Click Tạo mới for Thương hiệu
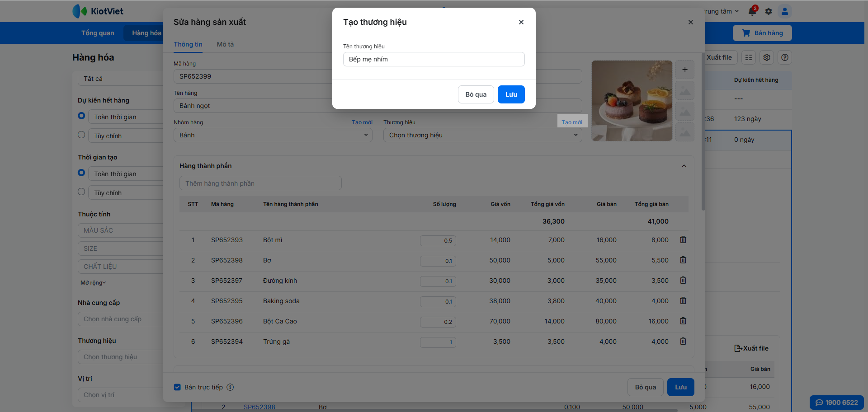The width and height of the screenshot is (868, 412). [x=572, y=122]
